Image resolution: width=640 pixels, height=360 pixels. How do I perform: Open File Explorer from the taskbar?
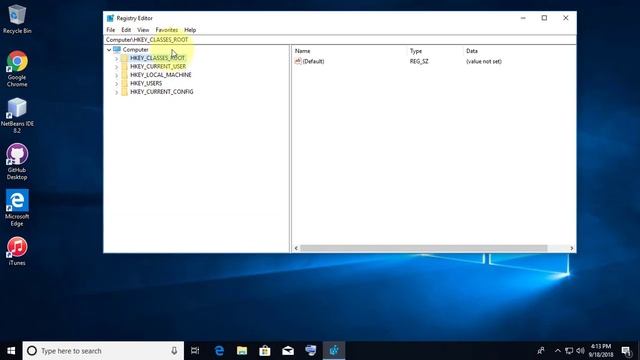[x=242, y=351]
